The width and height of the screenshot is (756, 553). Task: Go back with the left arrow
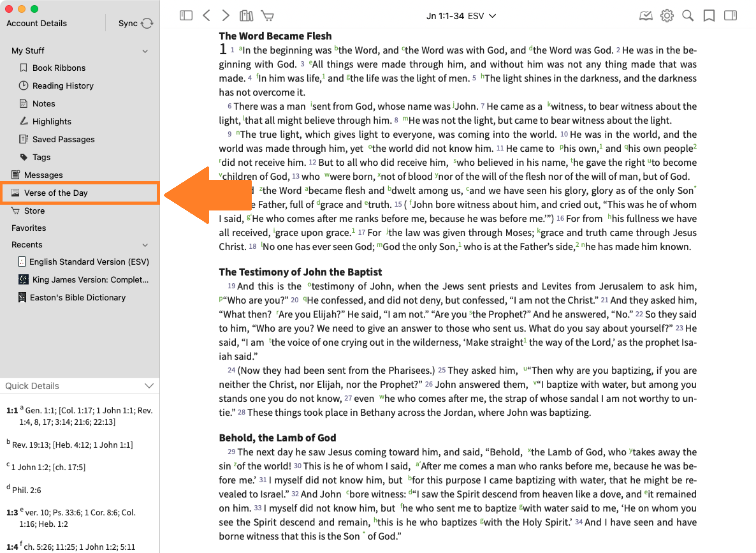[206, 16]
